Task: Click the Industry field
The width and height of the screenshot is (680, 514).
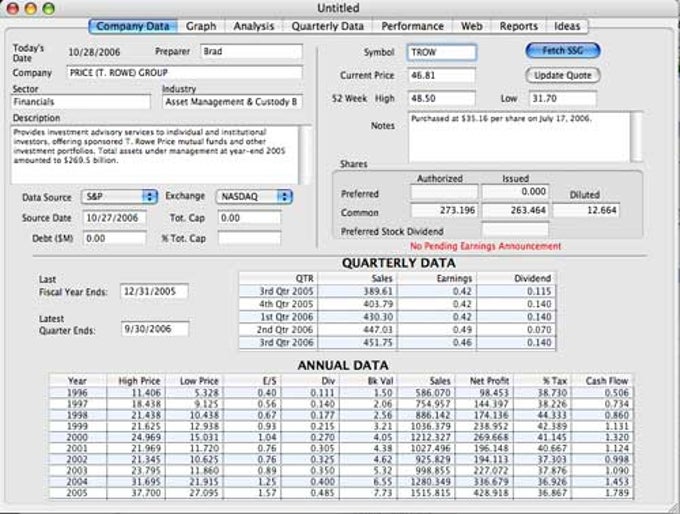Action: (232, 102)
